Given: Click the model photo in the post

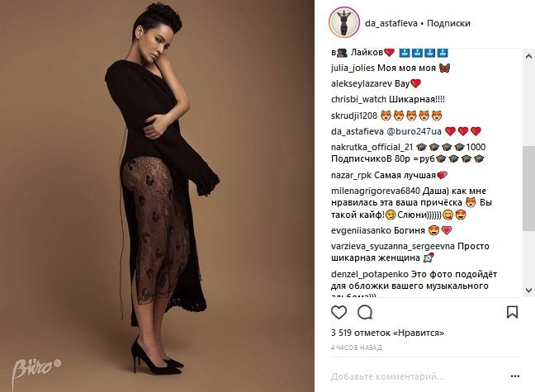Looking at the screenshot, I should [157, 196].
